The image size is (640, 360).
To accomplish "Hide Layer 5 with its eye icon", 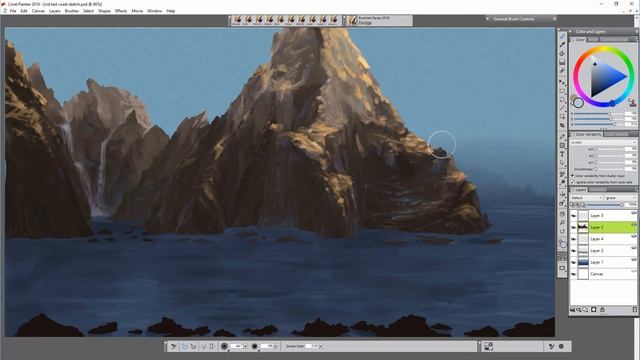I will click(574, 215).
